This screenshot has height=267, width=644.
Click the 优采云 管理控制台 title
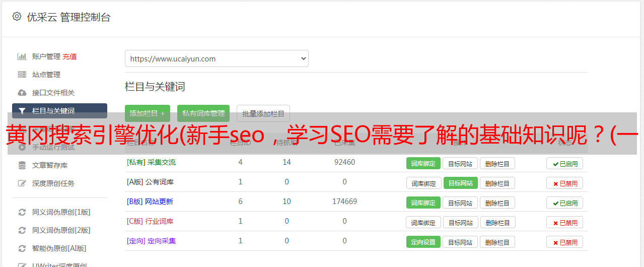68,17
